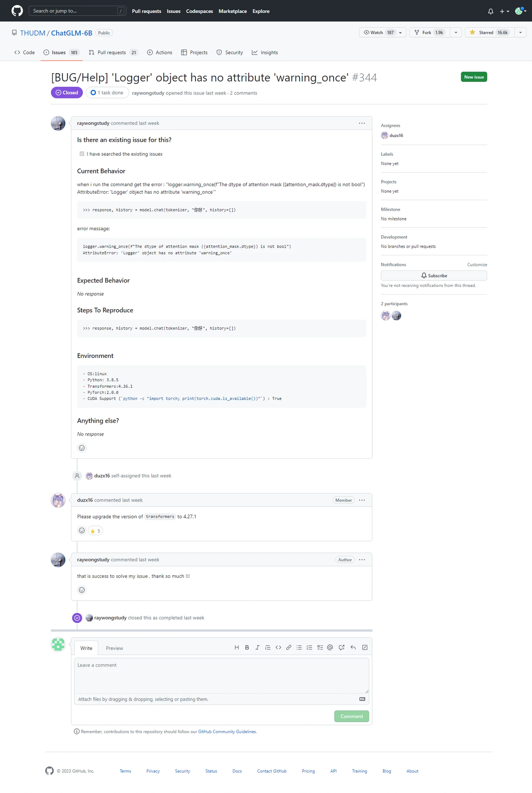The width and height of the screenshot is (532, 793).
Task: Switch to the Preview tab
Action: (x=114, y=648)
